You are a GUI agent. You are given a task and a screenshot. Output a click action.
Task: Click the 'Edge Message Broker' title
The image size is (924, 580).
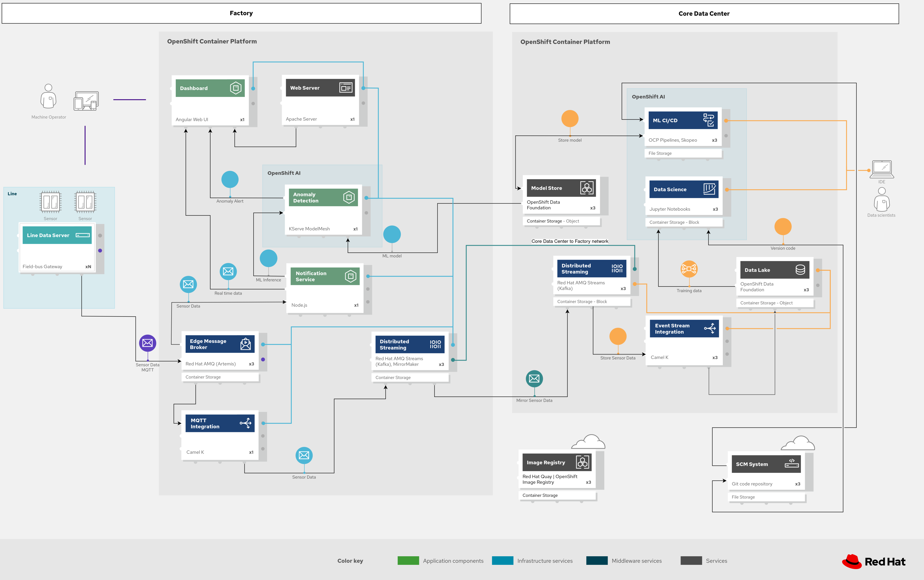[208, 344]
